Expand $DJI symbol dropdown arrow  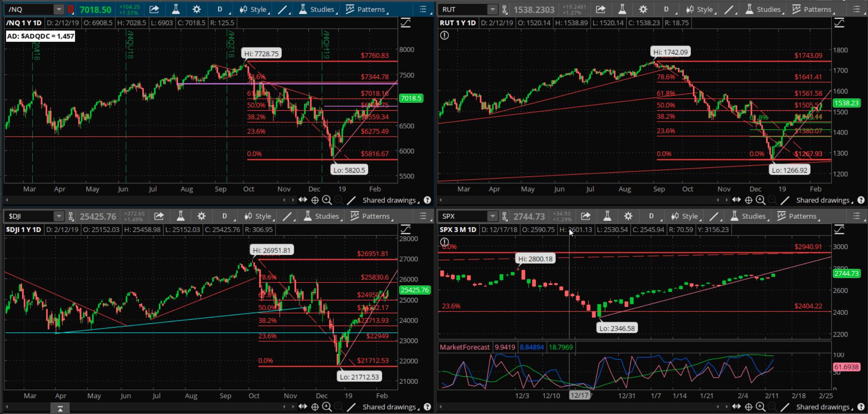coord(59,216)
